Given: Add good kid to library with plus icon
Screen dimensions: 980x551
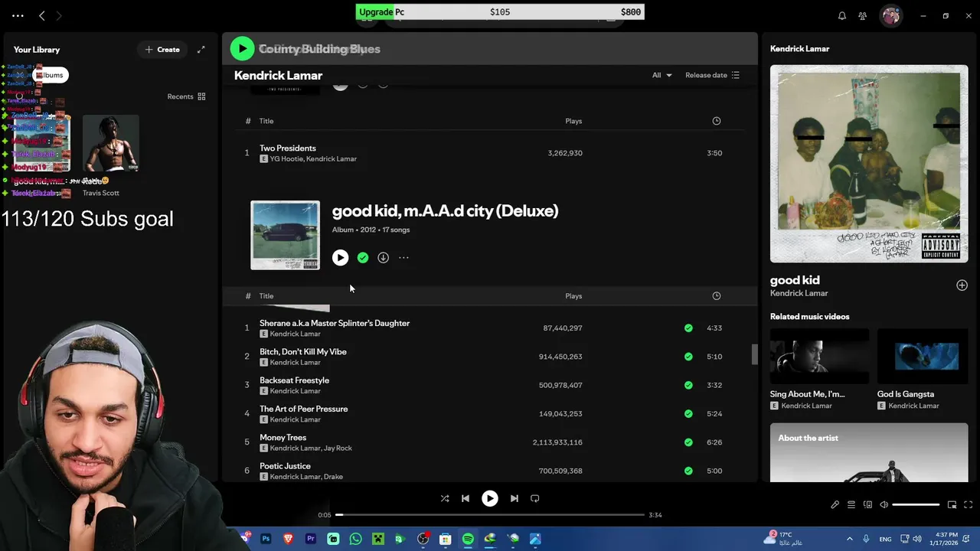Looking at the screenshot, I should (962, 285).
